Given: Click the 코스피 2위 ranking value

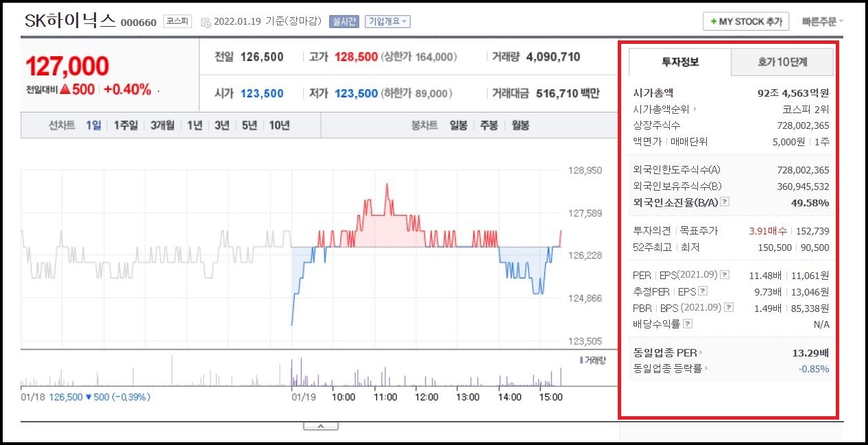Looking at the screenshot, I should tap(806, 109).
